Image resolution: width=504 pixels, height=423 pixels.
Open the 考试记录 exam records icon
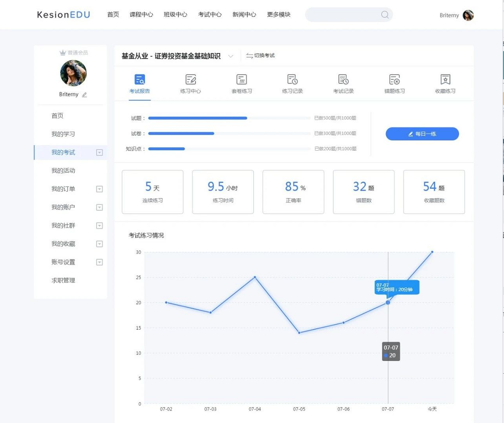[343, 79]
